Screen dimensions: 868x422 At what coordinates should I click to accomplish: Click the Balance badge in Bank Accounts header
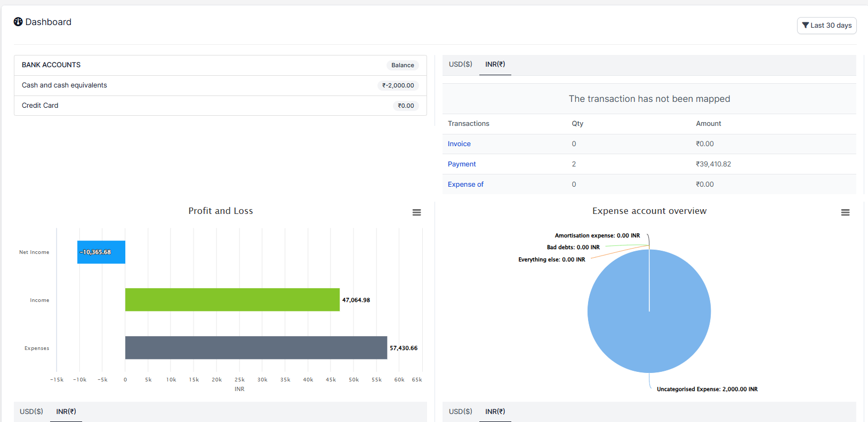[x=403, y=66]
